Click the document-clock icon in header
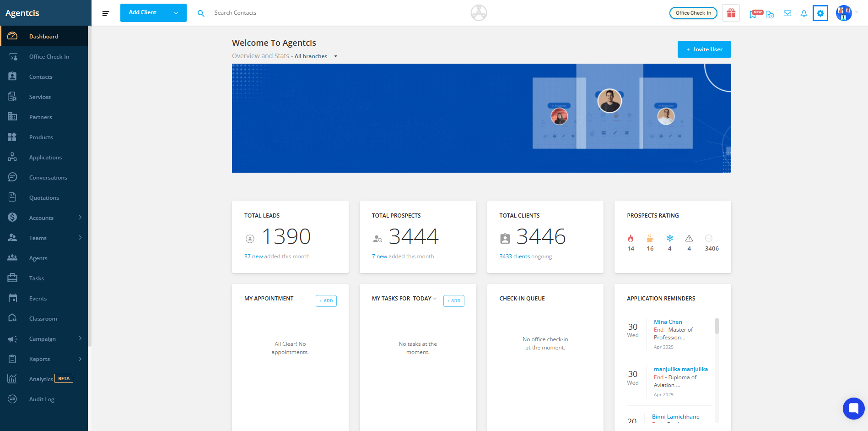The width and height of the screenshot is (868, 431). tap(770, 14)
